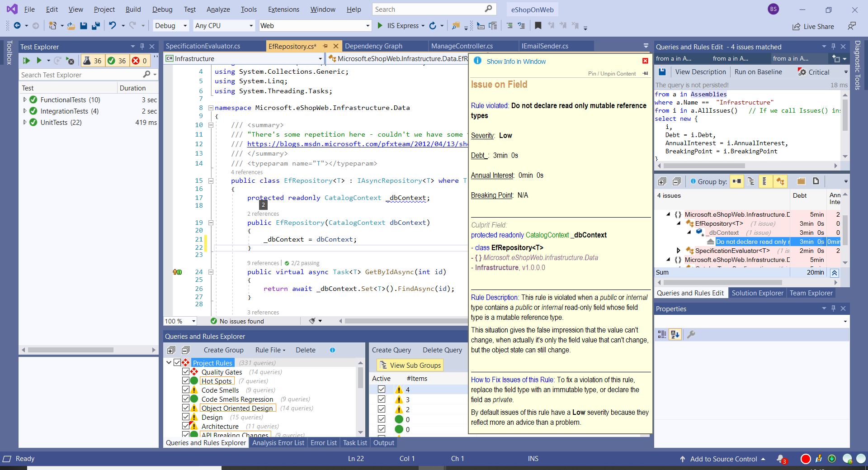Click the Save All toolbar icon
868x470 pixels.
click(x=95, y=26)
